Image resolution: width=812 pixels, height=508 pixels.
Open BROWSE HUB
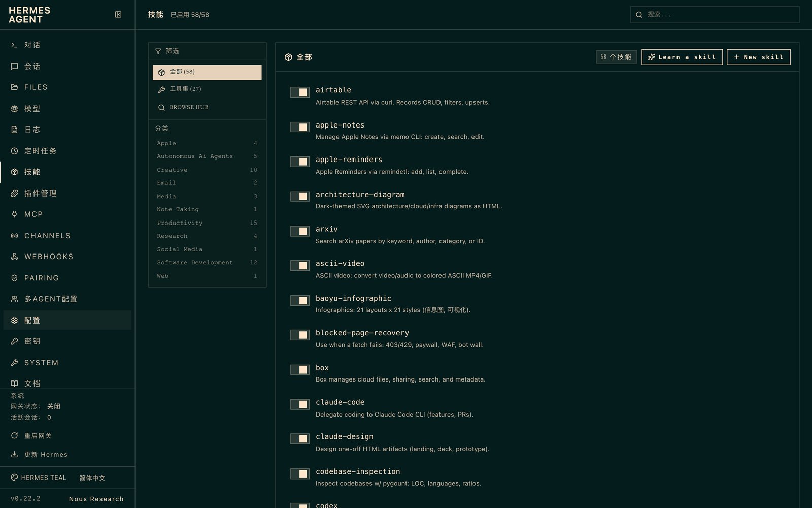point(207,107)
